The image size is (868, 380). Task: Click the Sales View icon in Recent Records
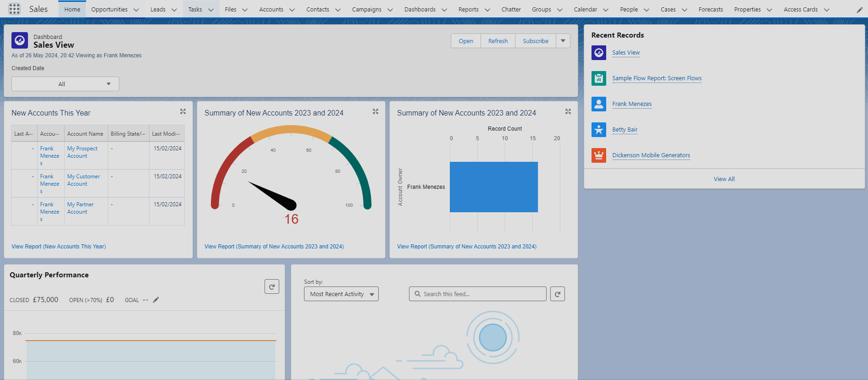599,53
